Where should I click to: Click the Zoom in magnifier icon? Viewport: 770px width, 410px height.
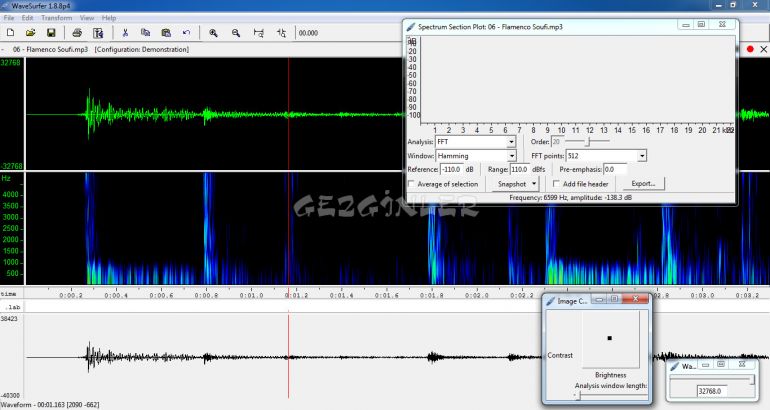213,33
